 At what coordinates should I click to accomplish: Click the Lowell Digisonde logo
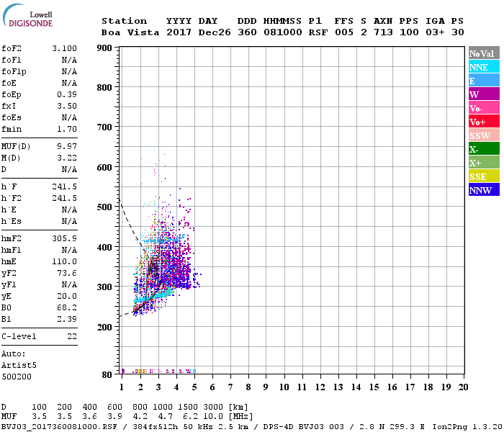coord(27,15)
